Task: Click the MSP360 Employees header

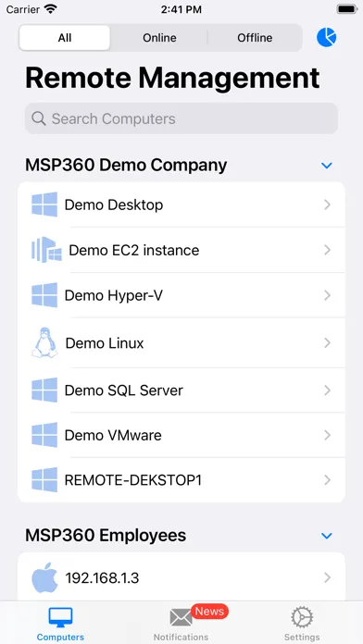Action: coord(106,535)
